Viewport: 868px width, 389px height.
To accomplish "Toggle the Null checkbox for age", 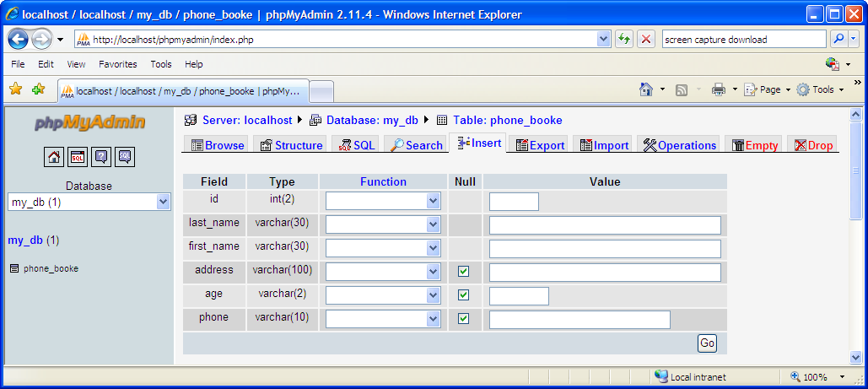I will coord(464,294).
